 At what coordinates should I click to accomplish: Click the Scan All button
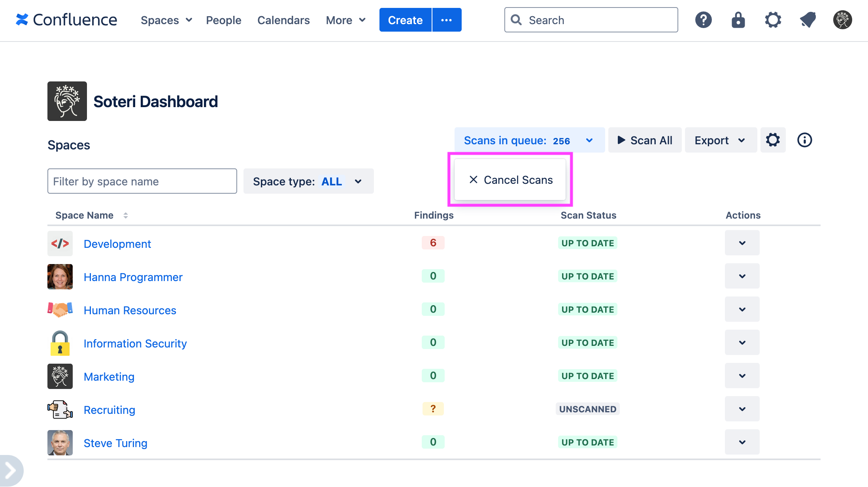pos(644,140)
